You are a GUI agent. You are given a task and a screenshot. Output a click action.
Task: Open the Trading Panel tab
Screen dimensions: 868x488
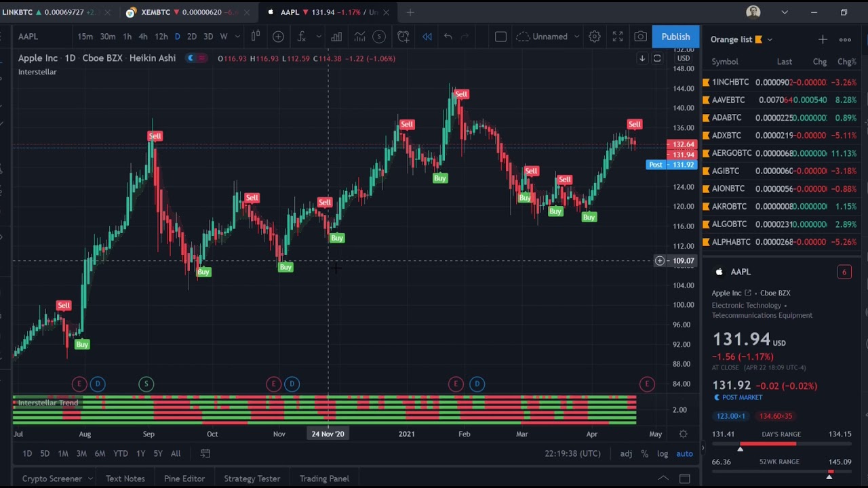pyautogui.click(x=324, y=479)
